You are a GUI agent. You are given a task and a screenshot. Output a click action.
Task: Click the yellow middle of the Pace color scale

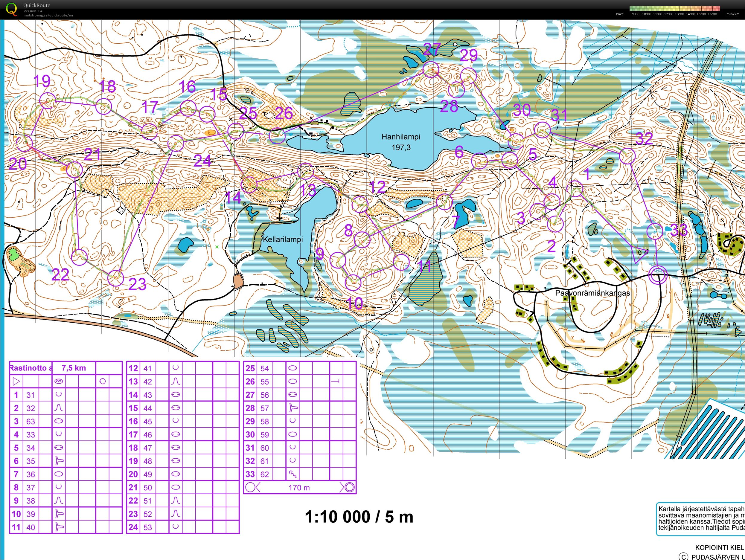(675, 8)
